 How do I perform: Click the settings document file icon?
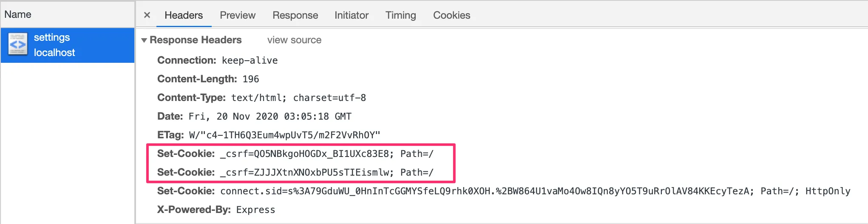click(18, 44)
